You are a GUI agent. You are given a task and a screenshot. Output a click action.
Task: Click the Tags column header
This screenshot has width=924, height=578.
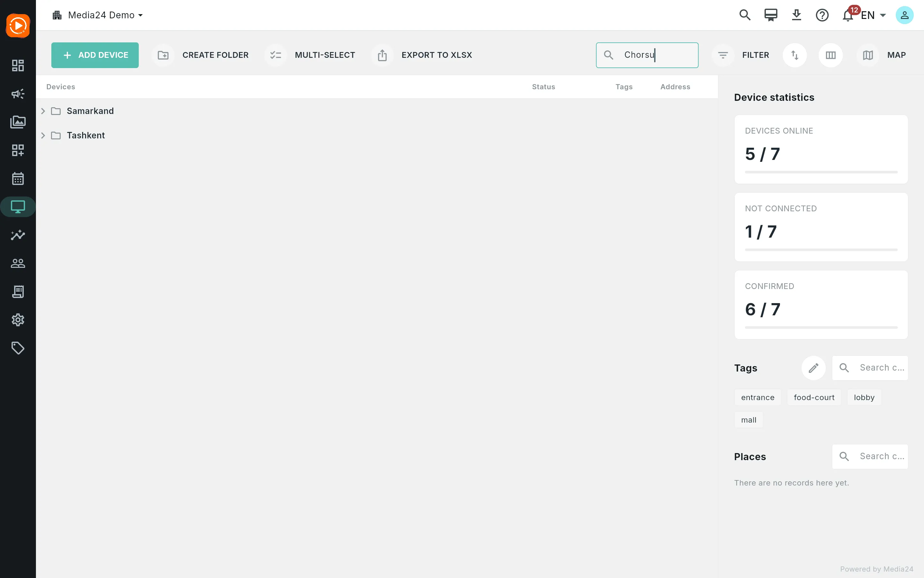click(x=624, y=87)
